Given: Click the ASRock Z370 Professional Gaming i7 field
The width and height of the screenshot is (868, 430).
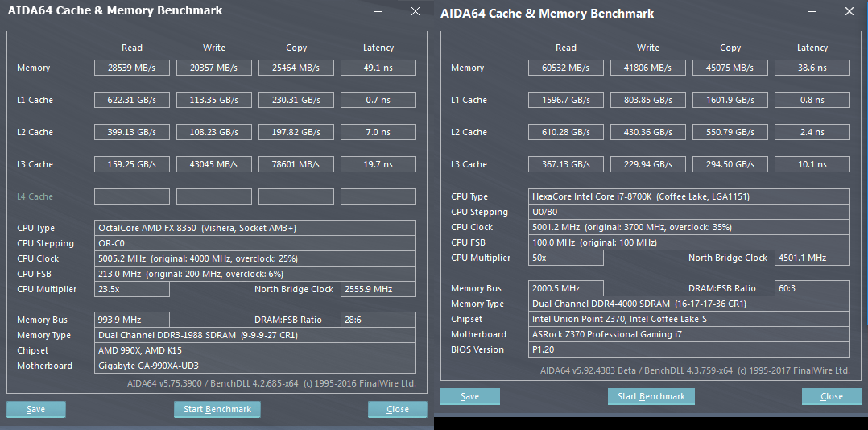Looking at the screenshot, I should pos(690,334).
